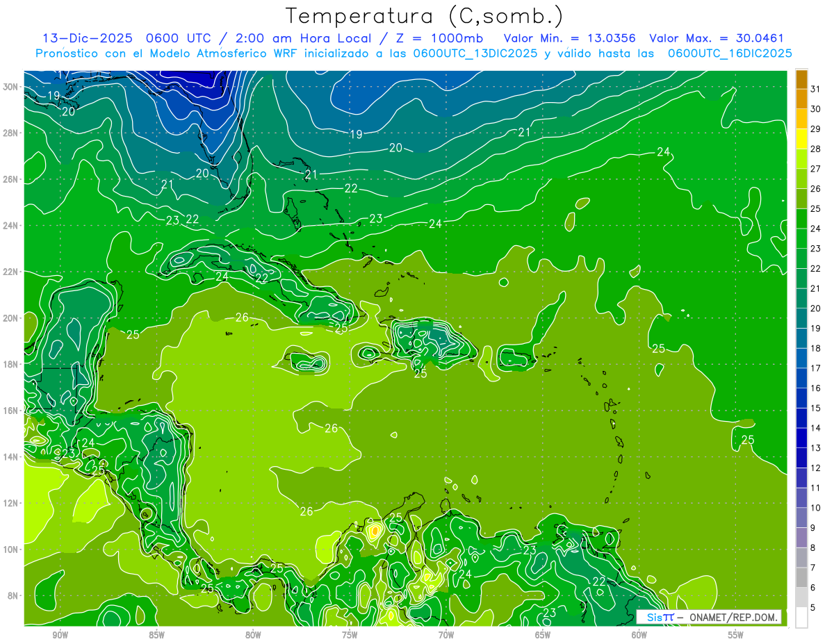The width and height of the screenshot is (834, 644).
Task: Click the 75W longitude axis label
Action: pos(350,635)
